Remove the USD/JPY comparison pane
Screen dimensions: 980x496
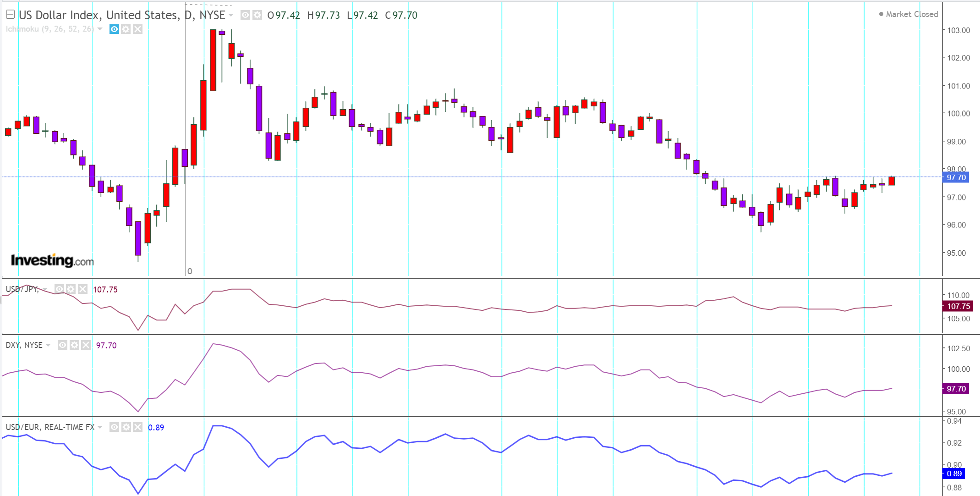(82, 289)
